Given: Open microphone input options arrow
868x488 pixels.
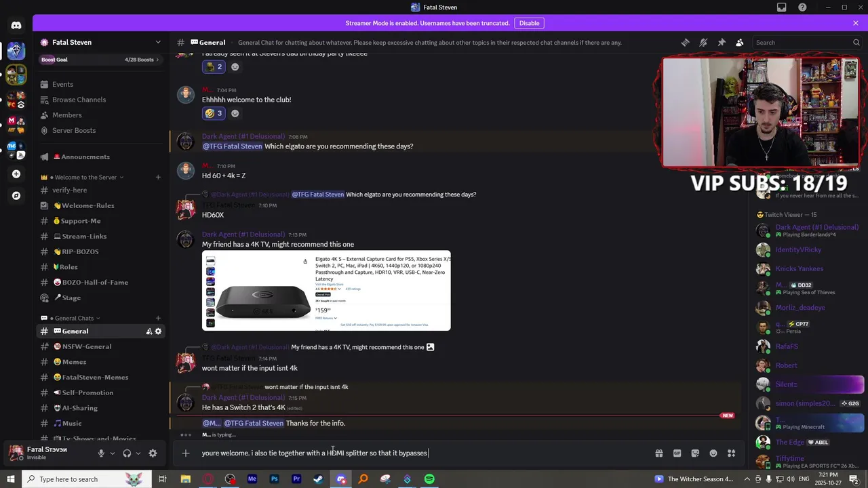Looking at the screenshot, I should [113, 453].
